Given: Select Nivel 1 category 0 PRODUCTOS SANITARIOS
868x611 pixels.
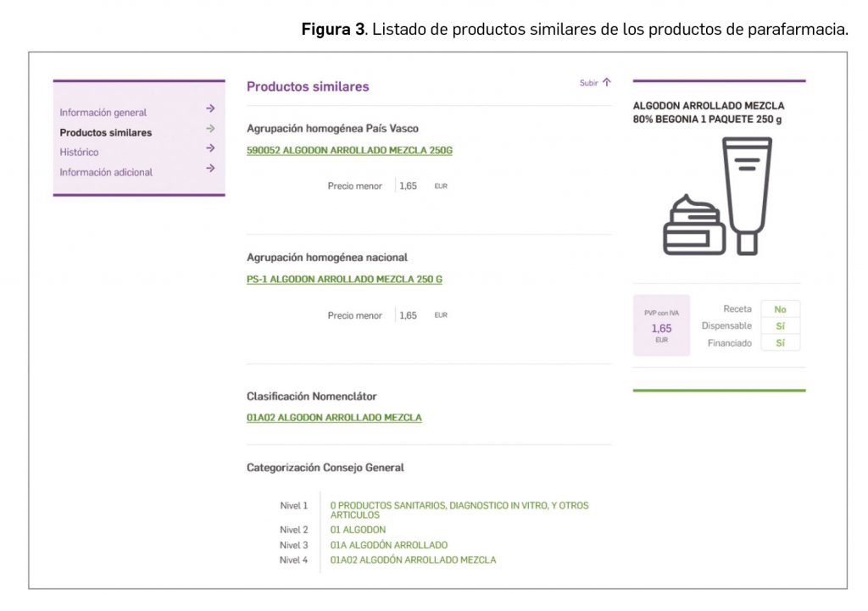Looking at the screenshot, I should [459, 509].
